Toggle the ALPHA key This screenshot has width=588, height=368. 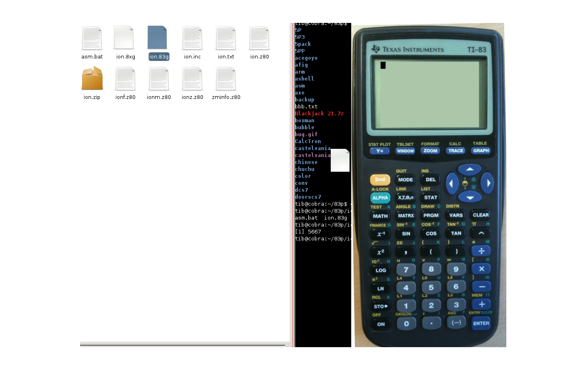(x=380, y=197)
